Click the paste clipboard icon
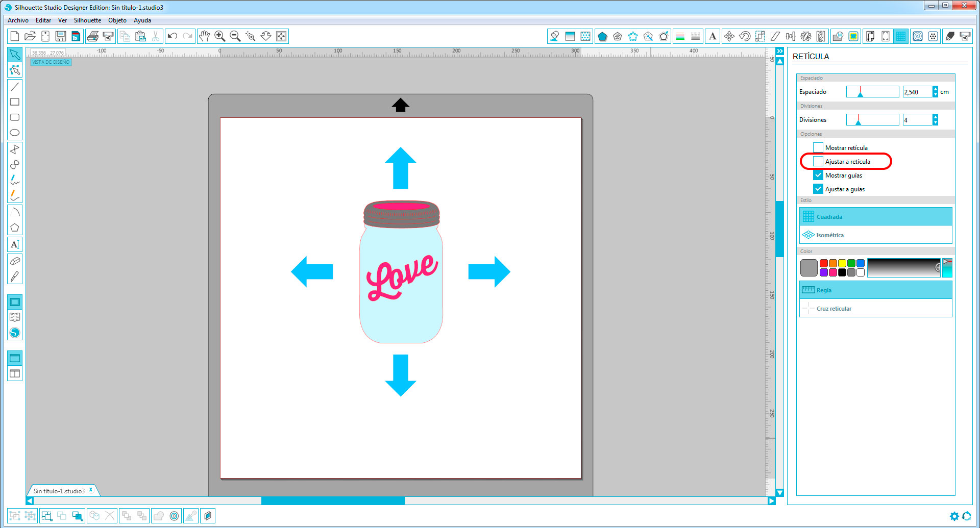This screenshot has height=528, width=980. pos(140,36)
